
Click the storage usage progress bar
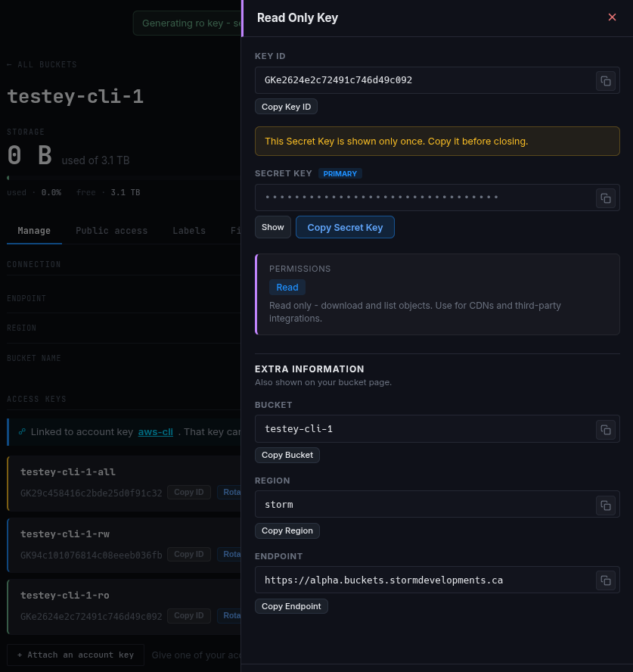123,177
